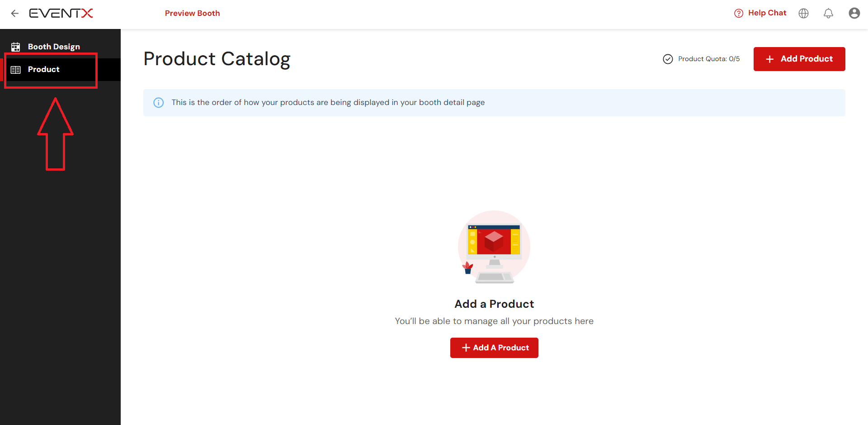Click the product monitor illustration
The height and width of the screenshot is (425, 868).
pos(494,247)
